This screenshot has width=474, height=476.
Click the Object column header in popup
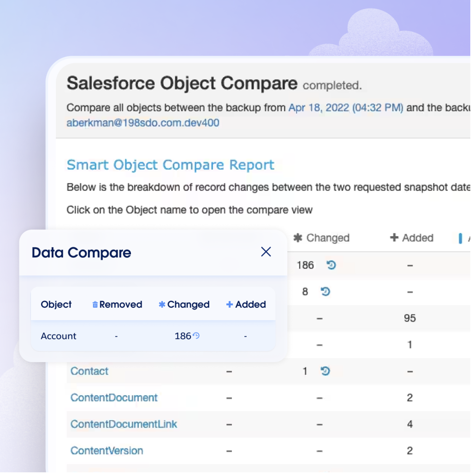click(x=56, y=305)
